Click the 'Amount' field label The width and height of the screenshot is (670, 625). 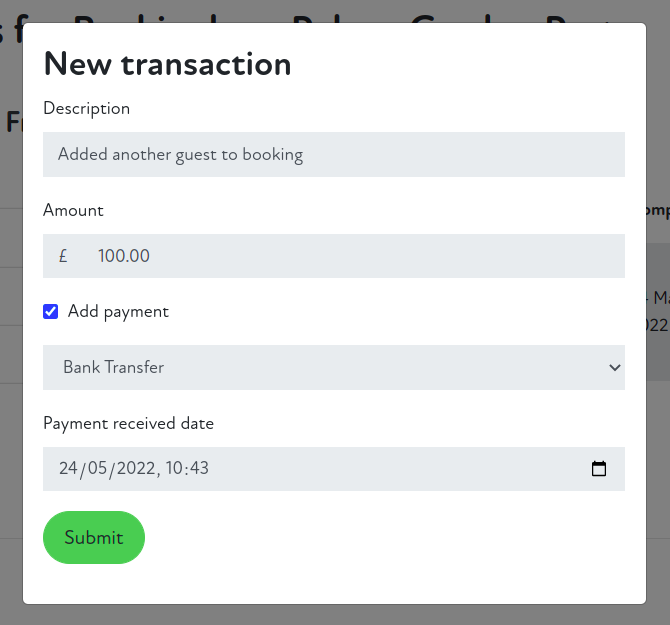(x=73, y=210)
